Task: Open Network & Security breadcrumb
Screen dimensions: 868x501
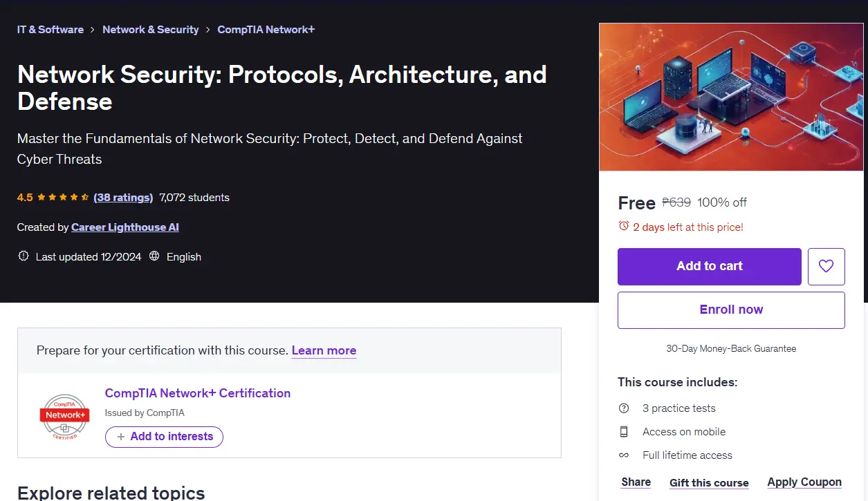Action: click(x=150, y=30)
